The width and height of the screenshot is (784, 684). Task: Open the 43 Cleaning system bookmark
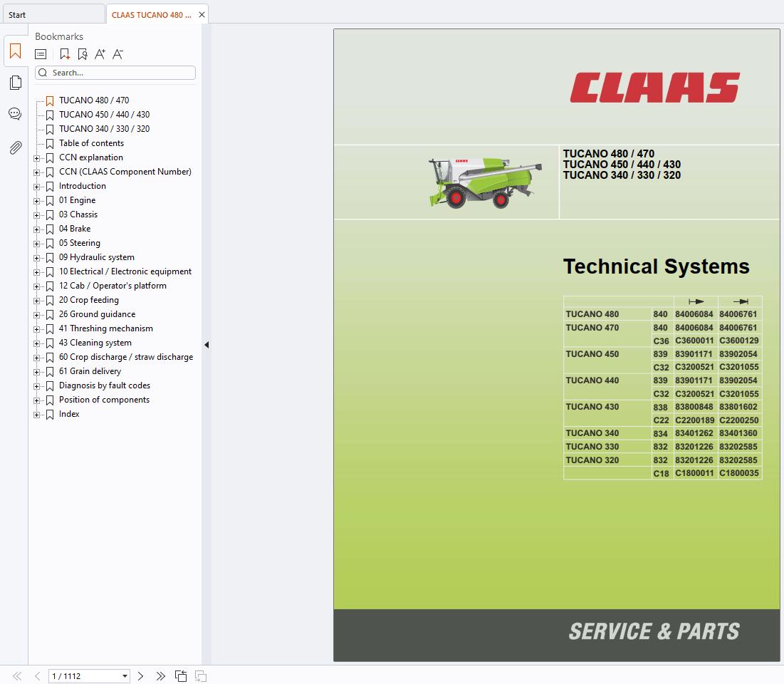[x=95, y=343]
